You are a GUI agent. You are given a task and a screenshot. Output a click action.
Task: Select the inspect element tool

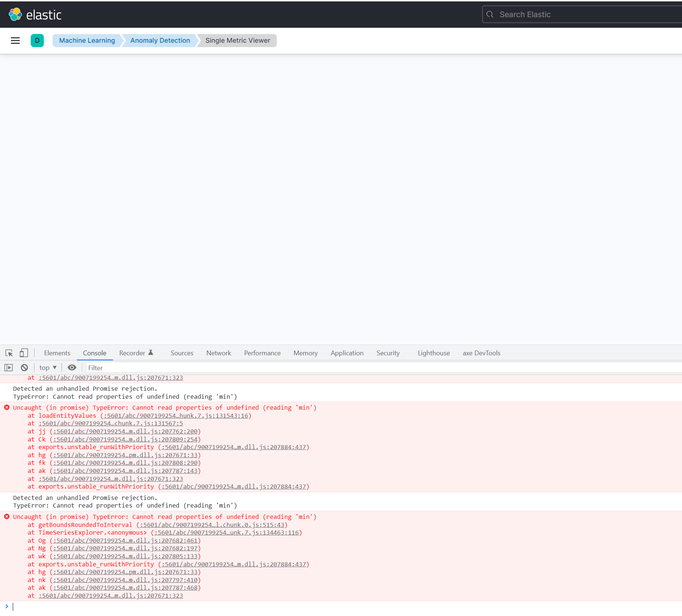point(8,353)
